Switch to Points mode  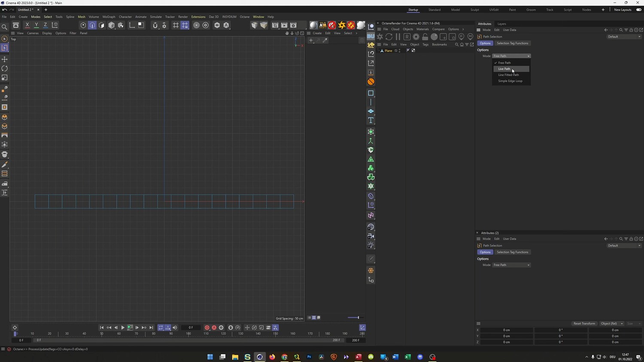tap(83, 25)
